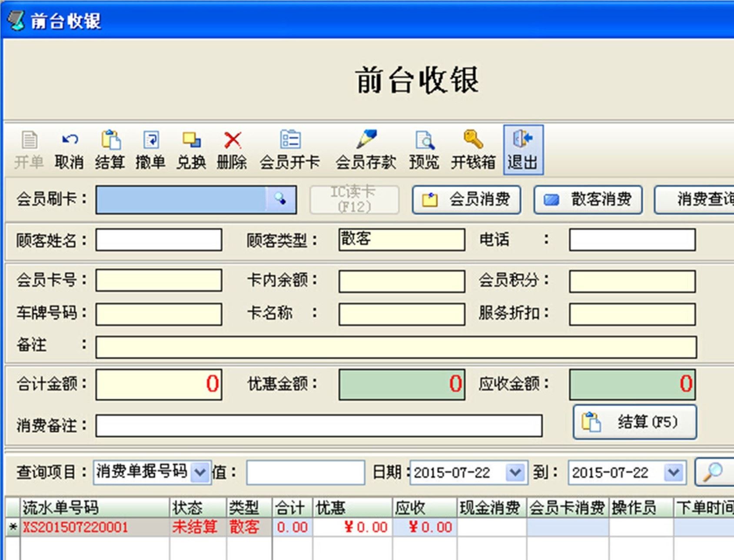Click the 开单 toolbar icon
Image resolution: width=734 pixels, height=560 pixels.
[29, 140]
